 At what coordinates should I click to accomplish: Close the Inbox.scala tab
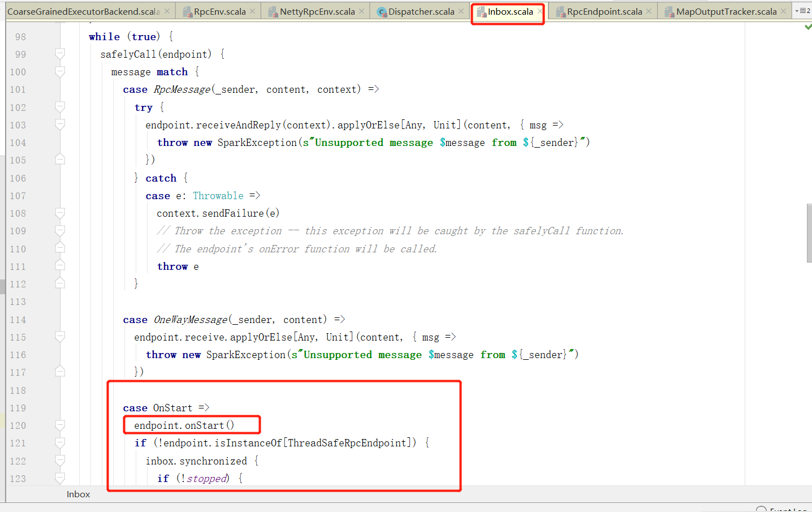(x=540, y=11)
